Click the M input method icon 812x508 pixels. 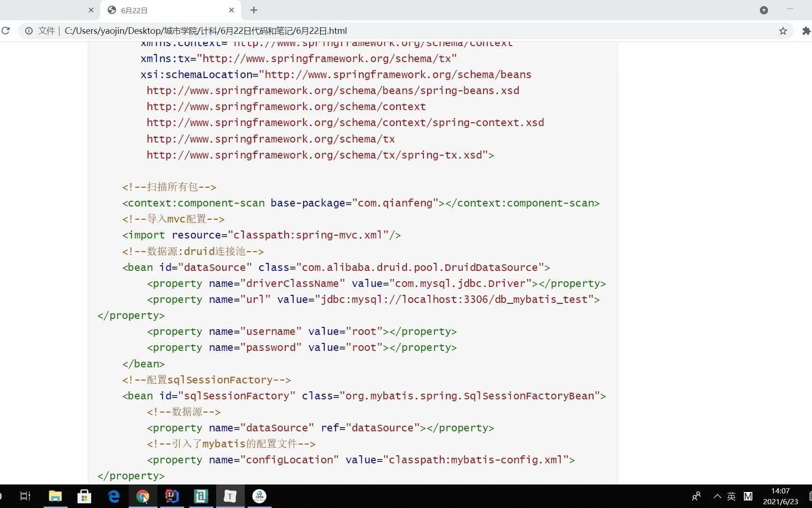pyautogui.click(x=748, y=496)
